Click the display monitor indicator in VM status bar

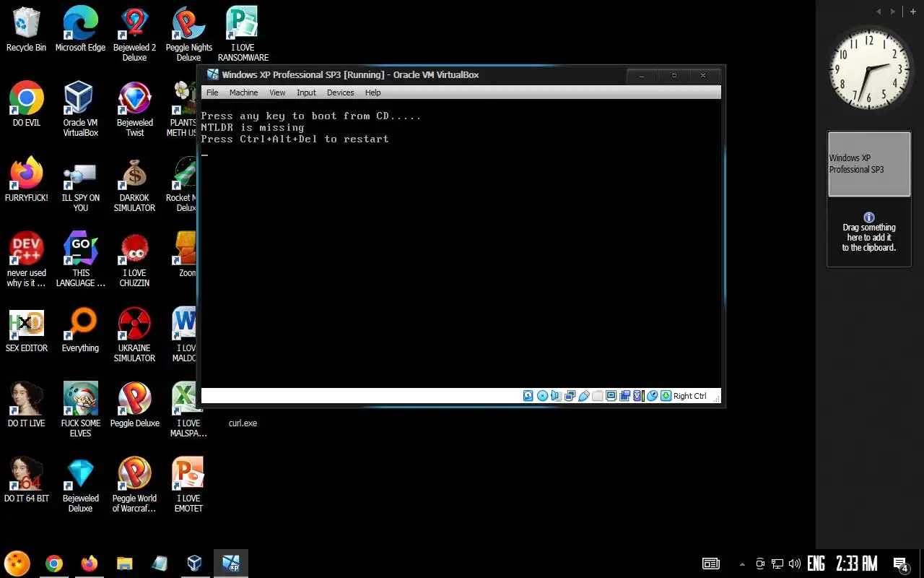[611, 396]
